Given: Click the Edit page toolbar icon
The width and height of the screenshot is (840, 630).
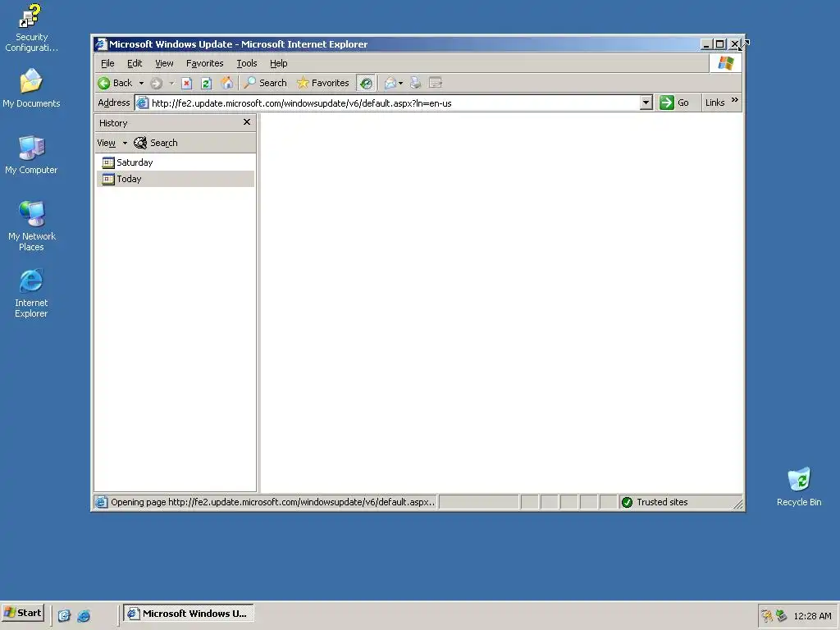Looking at the screenshot, I should (x=436, y=83).
